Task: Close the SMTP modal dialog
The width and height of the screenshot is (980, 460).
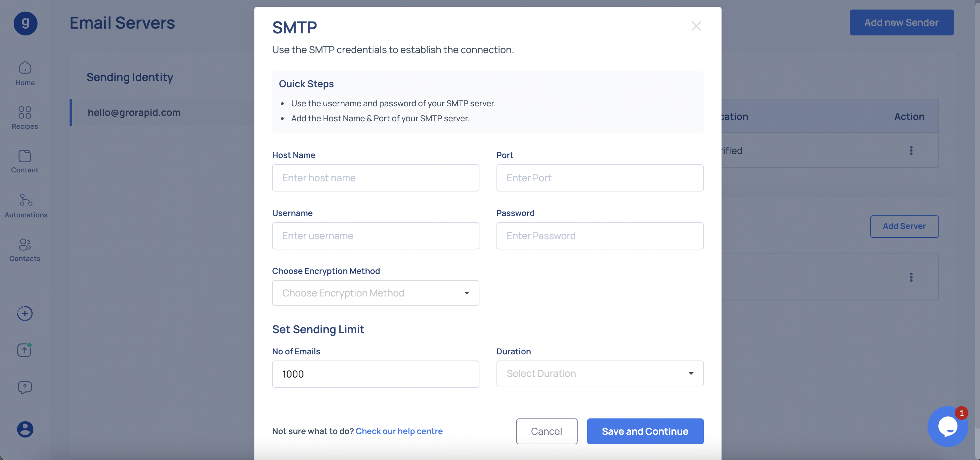Action: click(x=696, y=26)
